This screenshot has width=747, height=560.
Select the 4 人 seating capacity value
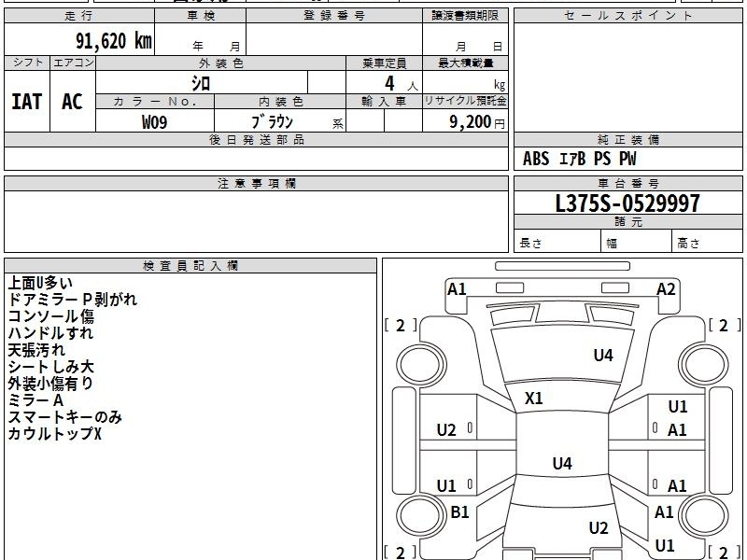tap(401, 84)
